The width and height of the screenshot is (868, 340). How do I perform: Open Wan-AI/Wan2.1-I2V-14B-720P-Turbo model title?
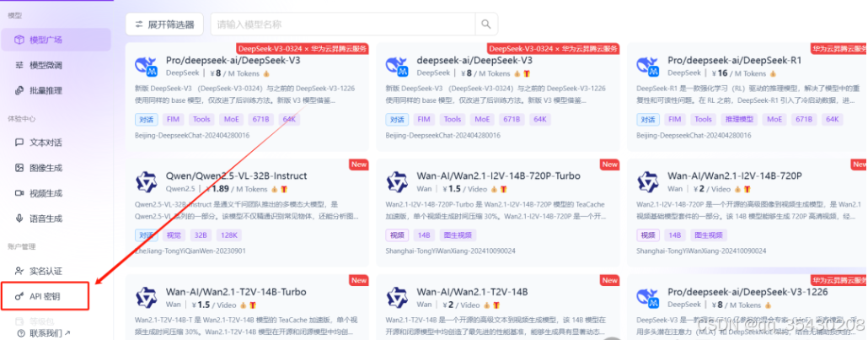tap(499, 175)
